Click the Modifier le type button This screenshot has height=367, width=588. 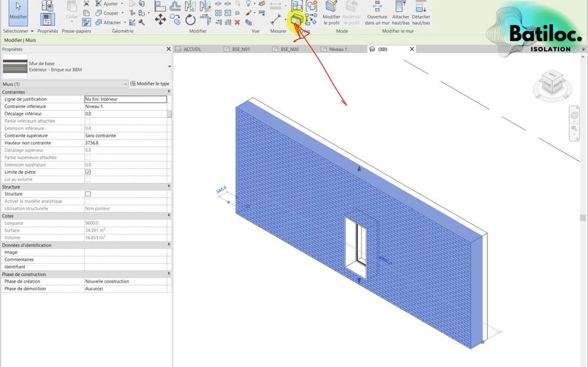click(150, 84)
